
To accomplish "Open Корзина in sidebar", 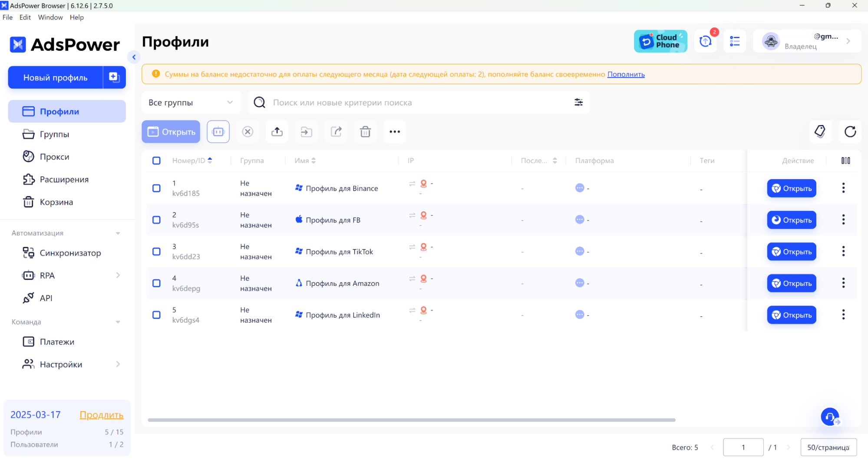I will click(x=67, y=202).
